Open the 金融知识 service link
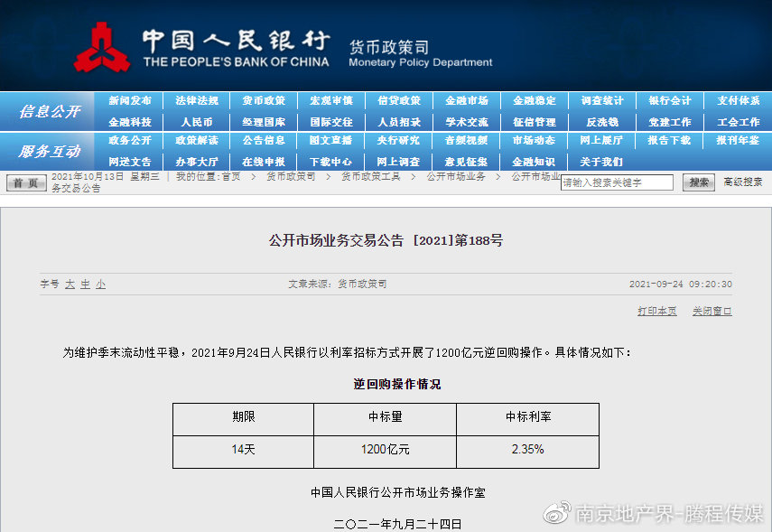 [x=534, y=162]
